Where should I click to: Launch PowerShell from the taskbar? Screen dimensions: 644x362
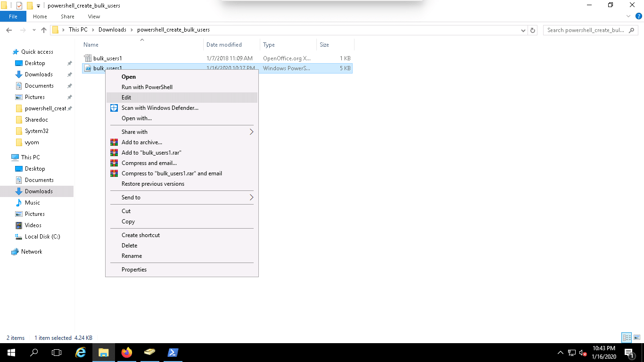click(173, 353)
